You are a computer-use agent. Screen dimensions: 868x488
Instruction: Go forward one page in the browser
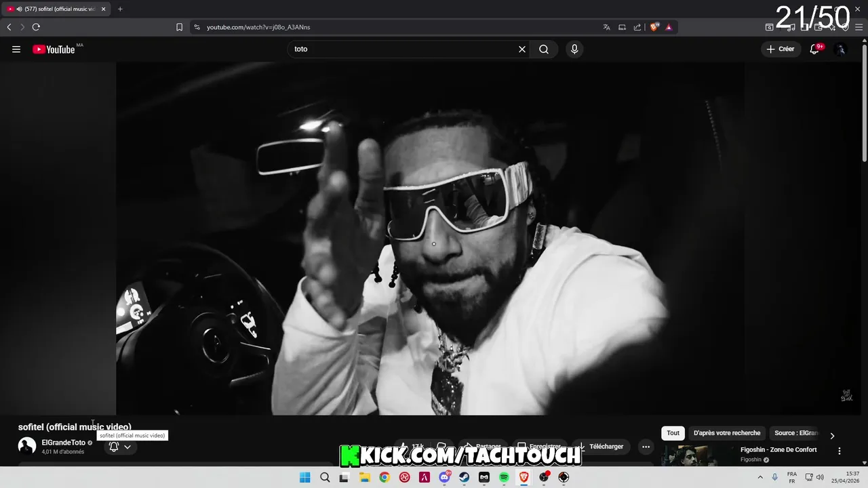tap(22, 27)
